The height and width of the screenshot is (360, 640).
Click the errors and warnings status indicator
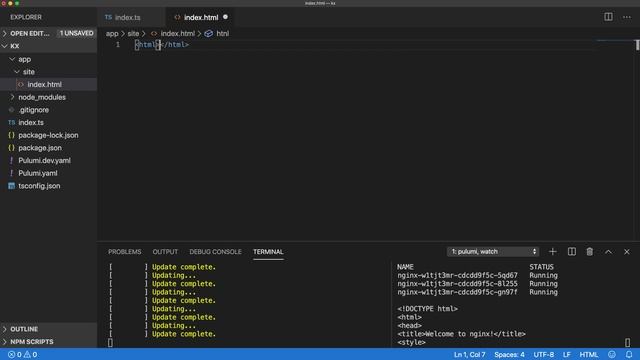(x=22, y=354)
